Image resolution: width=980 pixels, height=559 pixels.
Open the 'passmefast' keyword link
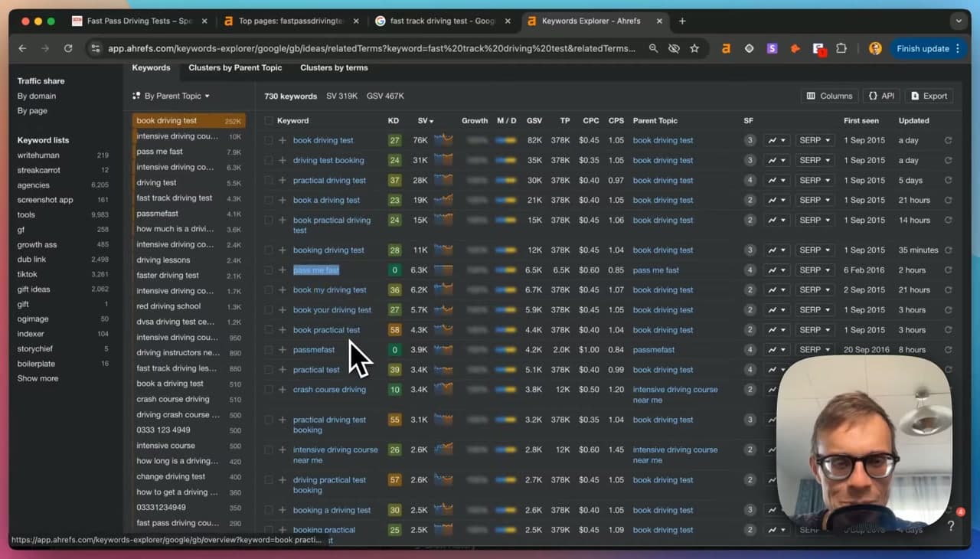314,349
